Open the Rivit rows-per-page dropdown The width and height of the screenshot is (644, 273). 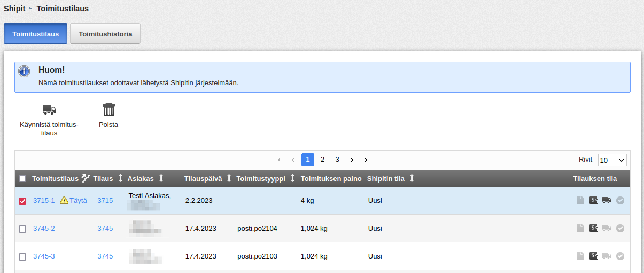[x=612, y=160]
